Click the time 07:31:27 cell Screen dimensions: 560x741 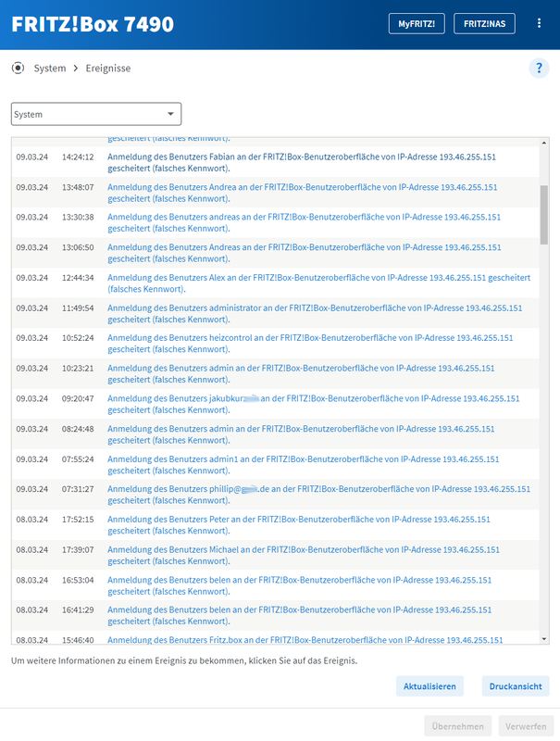78,489
